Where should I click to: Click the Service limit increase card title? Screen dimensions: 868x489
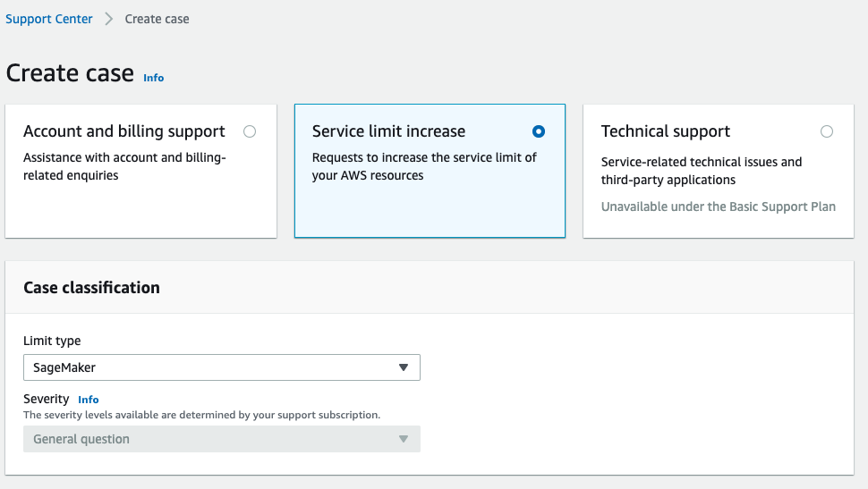tap(388, 131)
